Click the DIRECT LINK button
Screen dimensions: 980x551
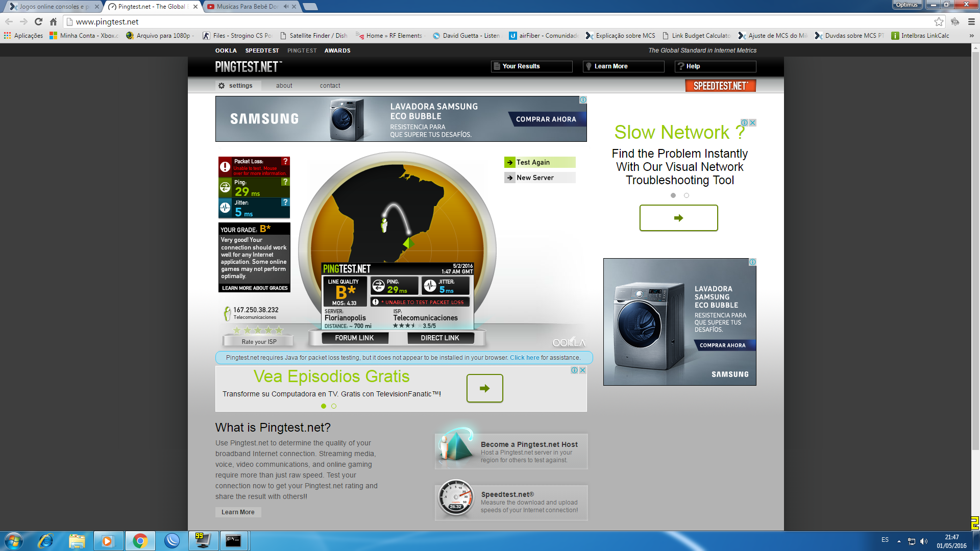click(x=440, y=338)
